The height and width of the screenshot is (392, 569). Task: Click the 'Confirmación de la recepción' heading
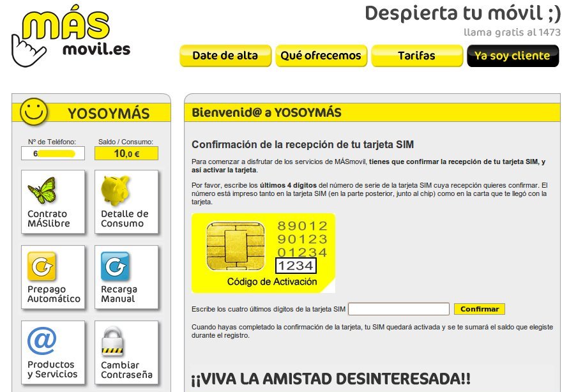(x=303, y=145)
